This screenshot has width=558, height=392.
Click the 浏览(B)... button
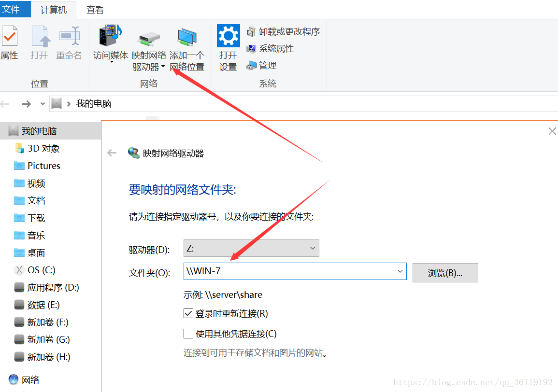pyautogui.click(x=445, y=273)
